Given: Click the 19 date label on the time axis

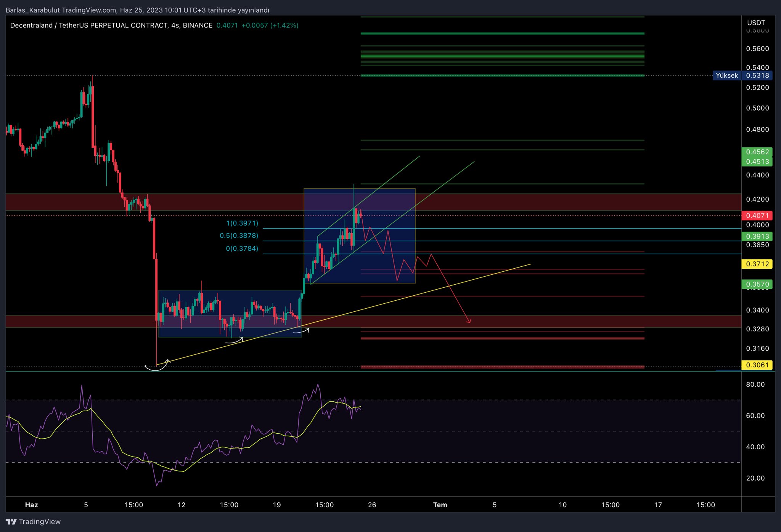Looking at the screenshot, I should coord(277,505).
